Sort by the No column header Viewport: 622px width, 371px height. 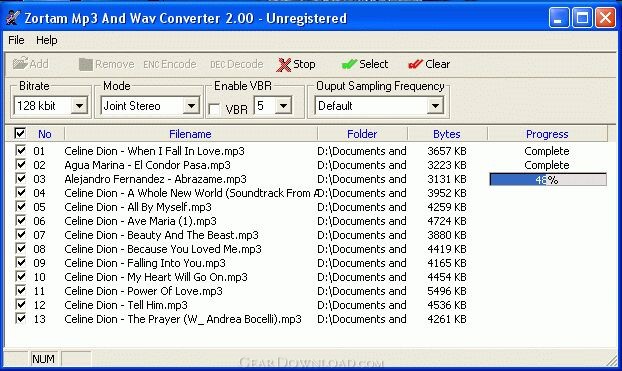click(44, 134)
